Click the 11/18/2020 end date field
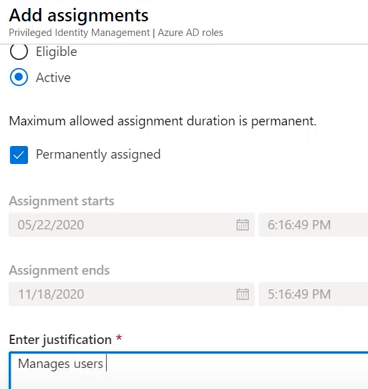Screen dimensions: 368x389 click(x=132, y=294)
